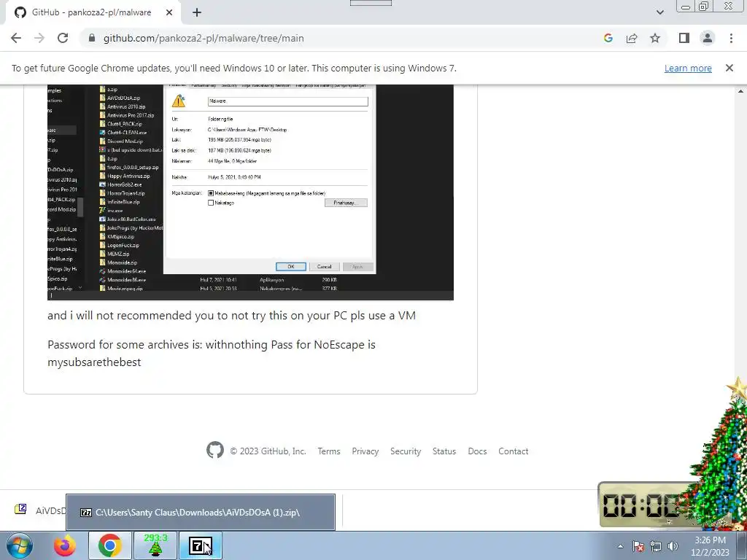Screen dimensions: 747x560
Task: Expand the tab search dropdown
Action: tap(659, 12)
